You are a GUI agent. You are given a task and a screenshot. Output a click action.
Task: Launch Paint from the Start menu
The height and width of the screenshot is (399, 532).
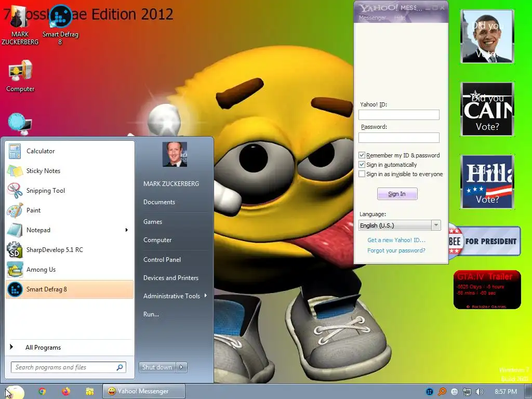70,210
